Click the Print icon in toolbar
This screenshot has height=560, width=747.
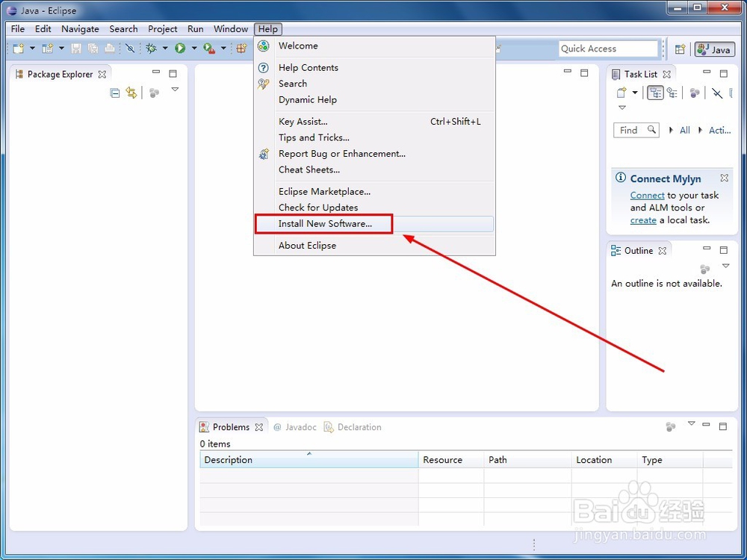point(110,48)
